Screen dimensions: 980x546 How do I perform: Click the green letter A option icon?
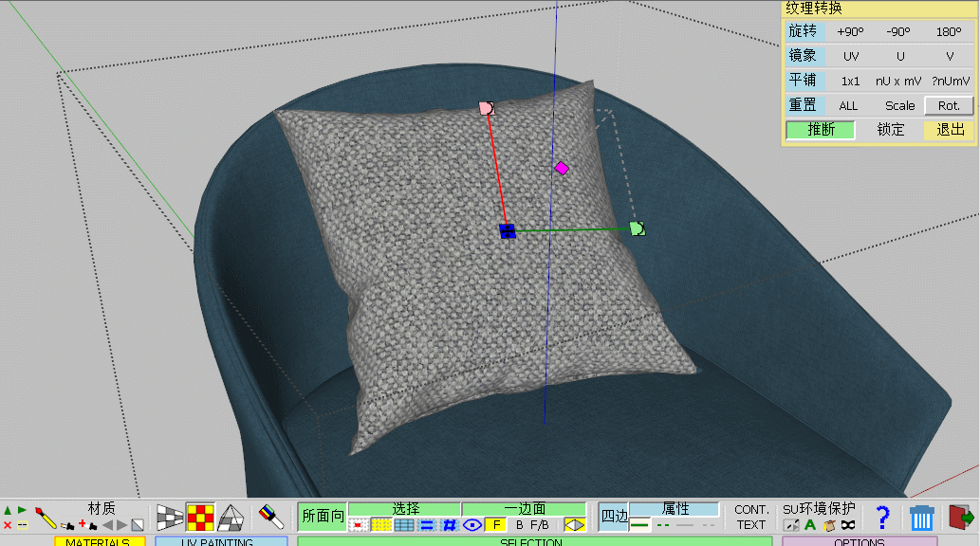coord(810,525)
